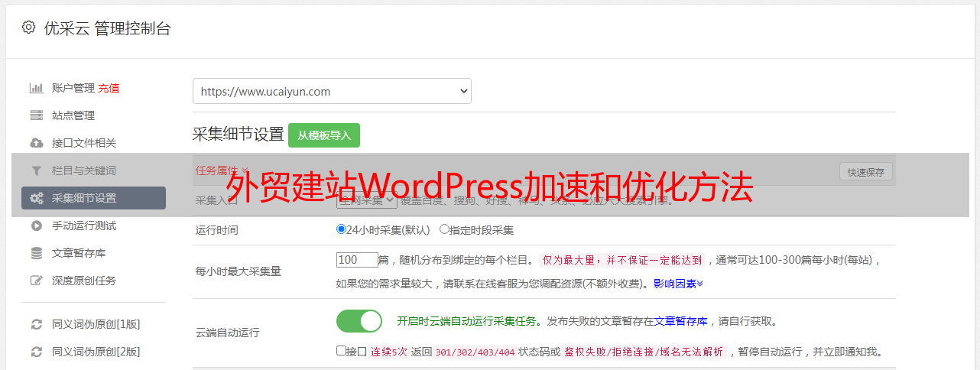Open 手动运行测试 in the sidebar
This screenshot has height=370, width=980.
pyautogui.click(x=84, y=226)
